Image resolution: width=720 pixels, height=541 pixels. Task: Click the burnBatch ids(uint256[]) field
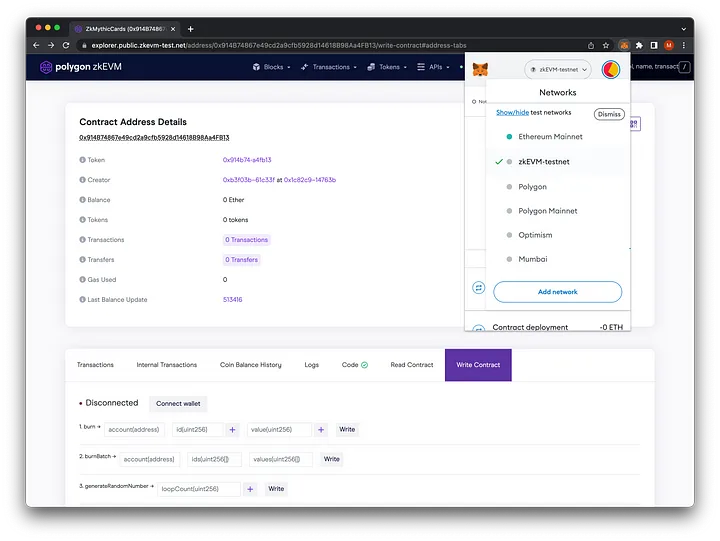[x=214, y=459]
